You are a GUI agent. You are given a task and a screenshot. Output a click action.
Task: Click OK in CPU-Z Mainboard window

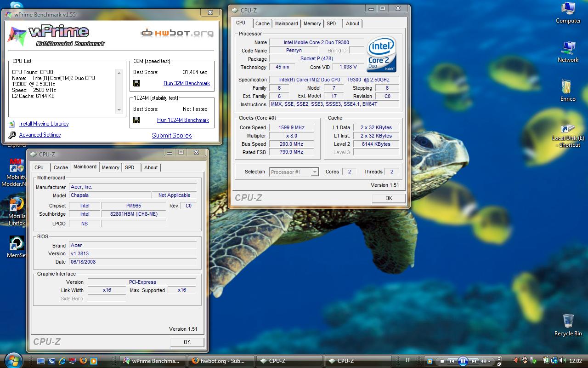[x=187, y=342]
